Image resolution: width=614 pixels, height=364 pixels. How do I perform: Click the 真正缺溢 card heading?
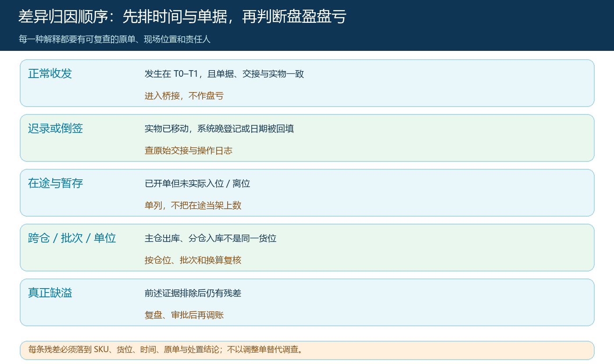50,293
